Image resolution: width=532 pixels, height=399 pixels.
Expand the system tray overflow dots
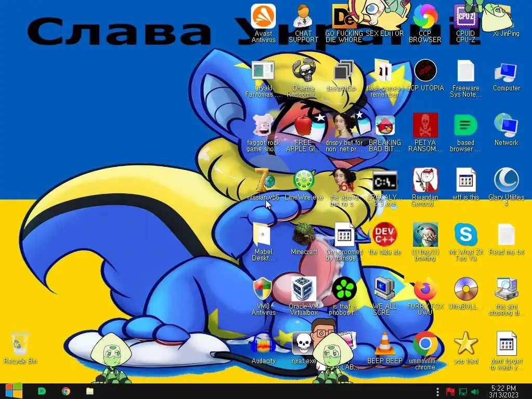click(437, 392)
